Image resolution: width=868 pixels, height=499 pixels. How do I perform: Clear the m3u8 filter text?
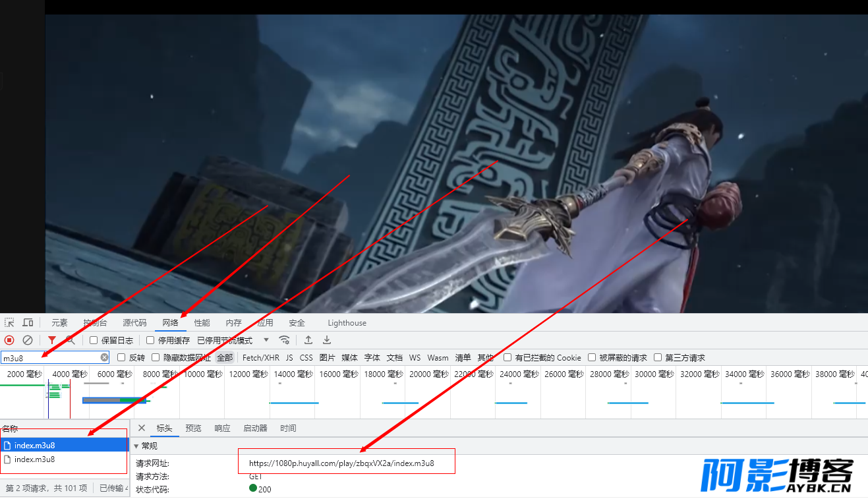[x=104, y=357]
